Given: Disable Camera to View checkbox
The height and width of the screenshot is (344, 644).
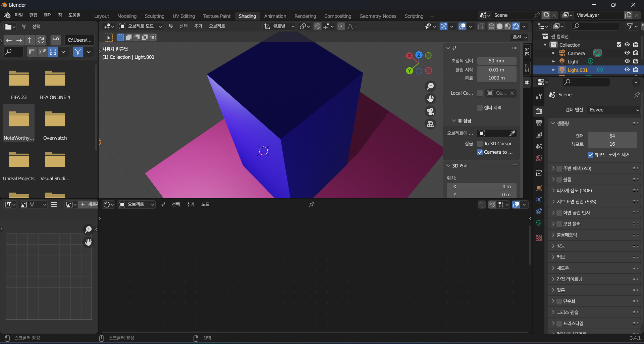Looking at the screenshot, I should (480, 152).
